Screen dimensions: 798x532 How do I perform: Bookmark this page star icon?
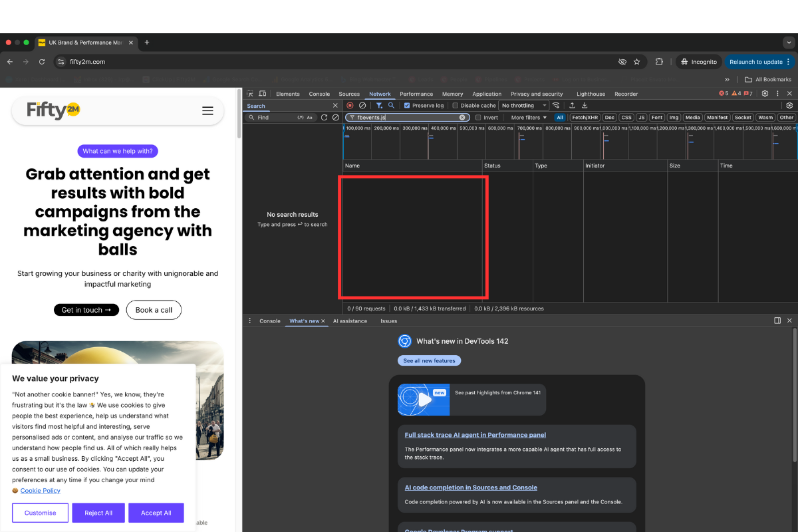click(x=636, y=62)
